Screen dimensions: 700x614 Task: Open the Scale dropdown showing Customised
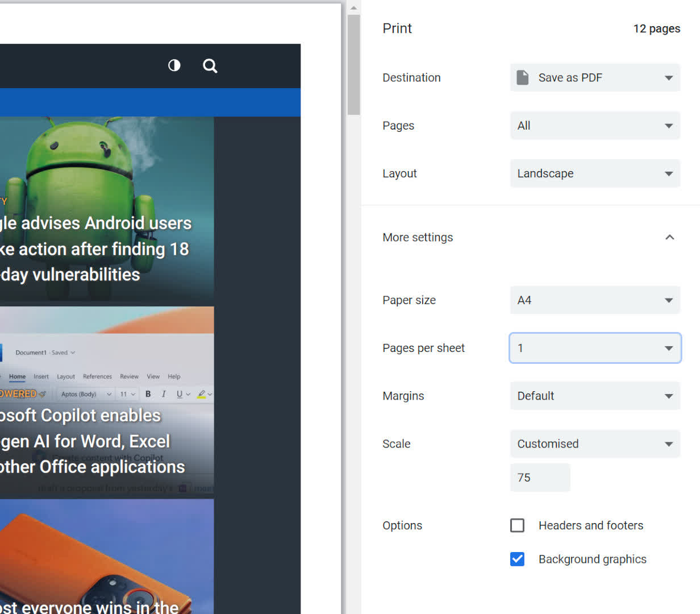point(595,444)
